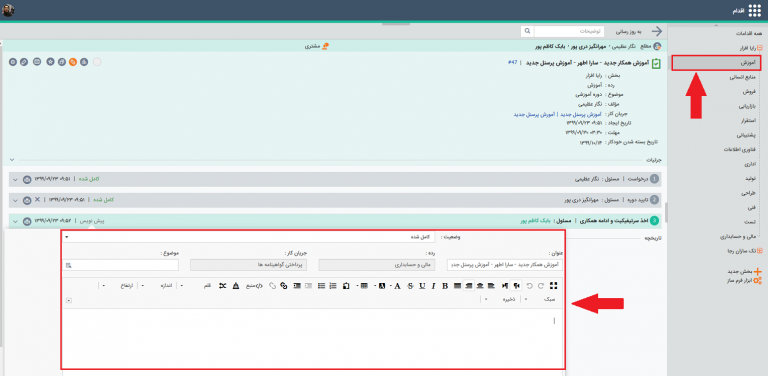Expand the details (جزئیات) section chevron
Screen dimensions: 768x376
click(12, 160)
